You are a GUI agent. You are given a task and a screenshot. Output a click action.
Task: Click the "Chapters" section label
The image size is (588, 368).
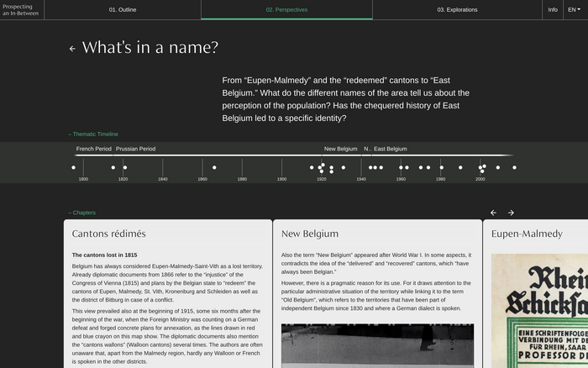pyautogui.click(x=82, y=213)
